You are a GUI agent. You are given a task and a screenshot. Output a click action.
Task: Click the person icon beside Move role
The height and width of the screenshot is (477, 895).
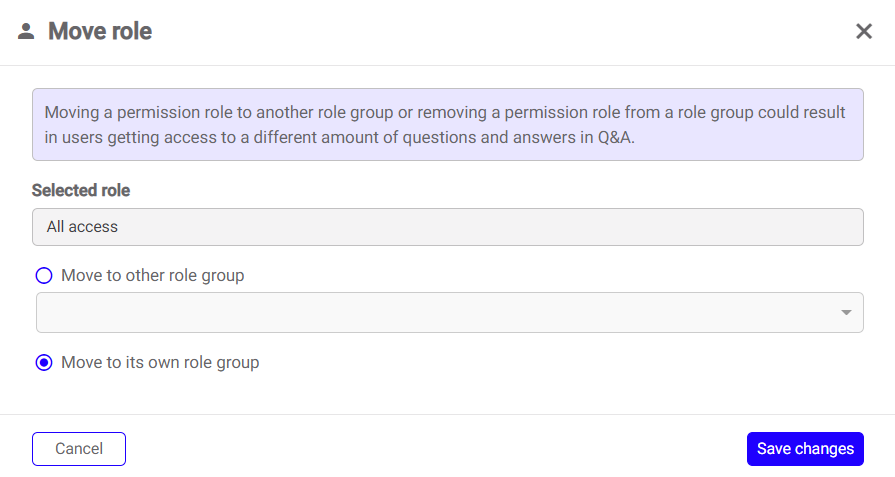[26, 31]
